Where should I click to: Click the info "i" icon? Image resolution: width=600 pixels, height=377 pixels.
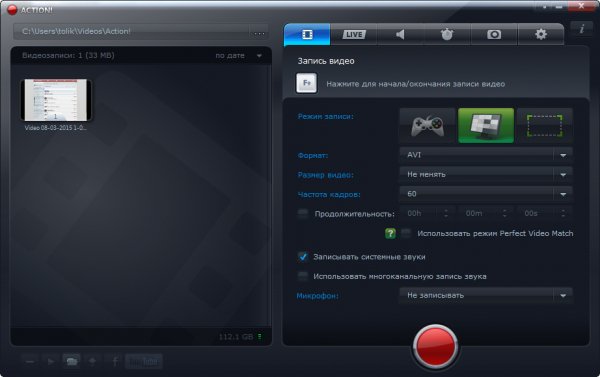pyautogui.click(x=582, y=29)
